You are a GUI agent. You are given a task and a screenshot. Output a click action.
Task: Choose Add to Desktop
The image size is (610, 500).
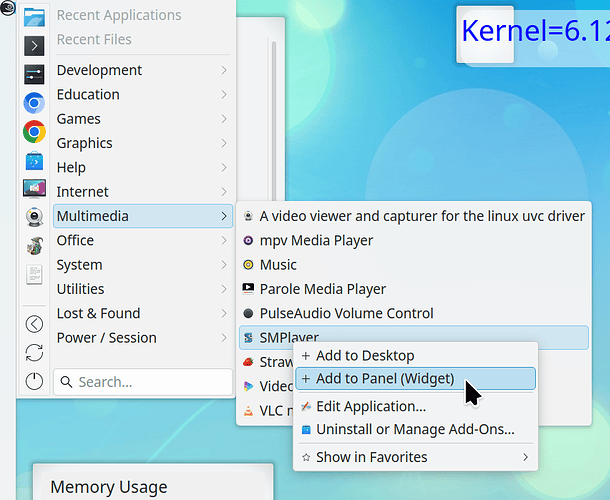point(415,356)
